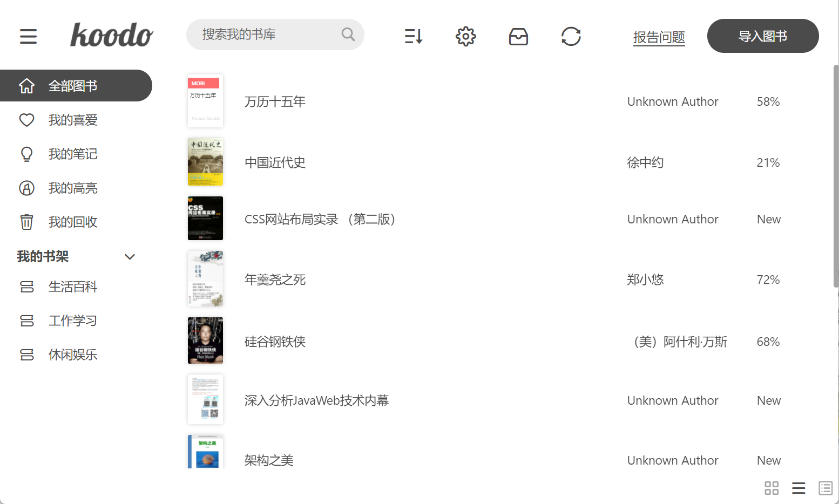Click the 21% progress of 中国近代史
Viewport: 839px width, 504px height.
coord(768,162)
